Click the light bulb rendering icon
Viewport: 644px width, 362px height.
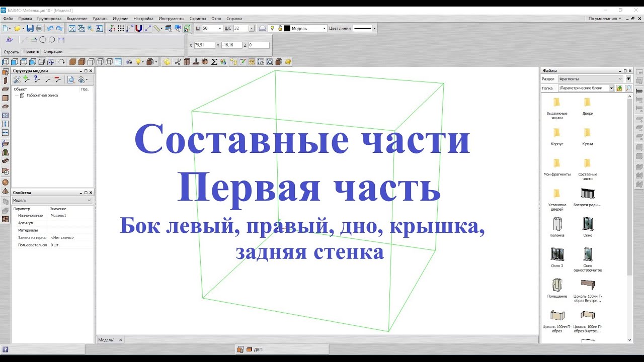pos(137,62)
